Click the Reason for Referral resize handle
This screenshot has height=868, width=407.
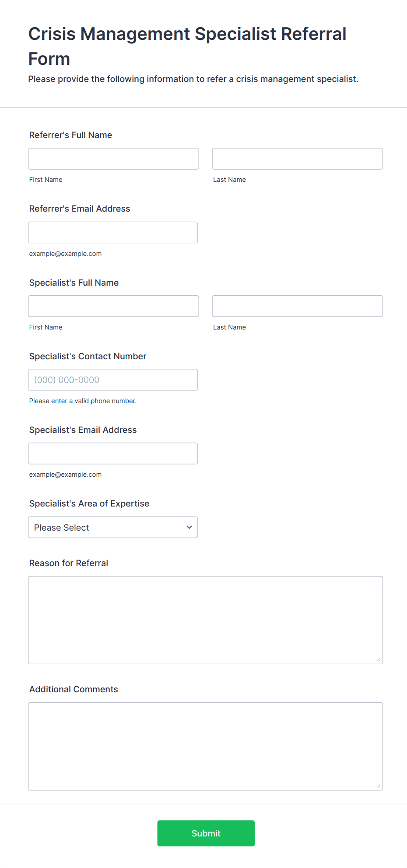pyautogui.click(x=379, y=659)
